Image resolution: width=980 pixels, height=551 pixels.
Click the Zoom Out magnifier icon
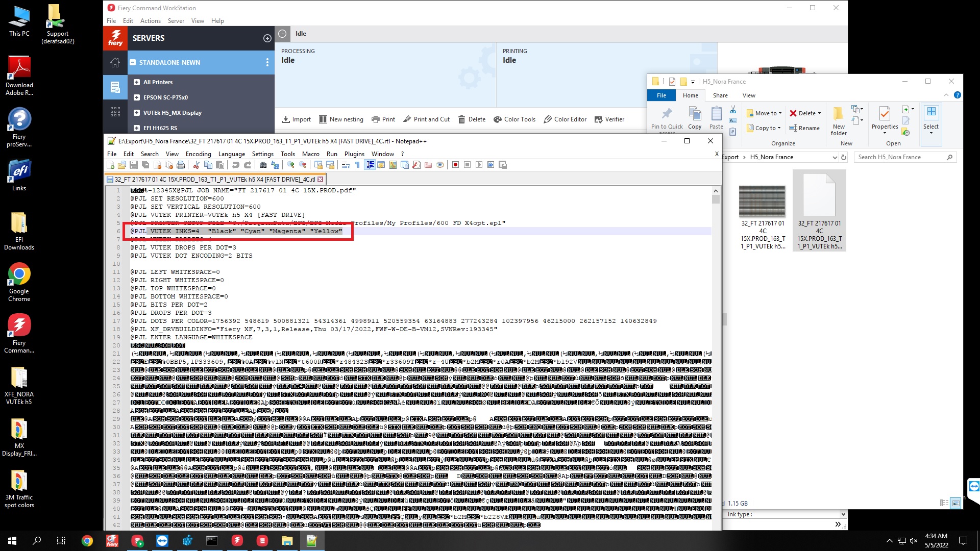tap(303, 165)
